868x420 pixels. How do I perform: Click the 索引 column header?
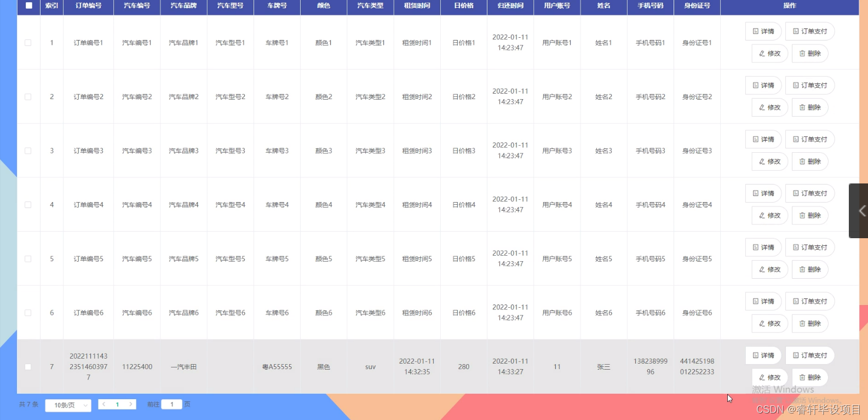(x=51, y=5)
